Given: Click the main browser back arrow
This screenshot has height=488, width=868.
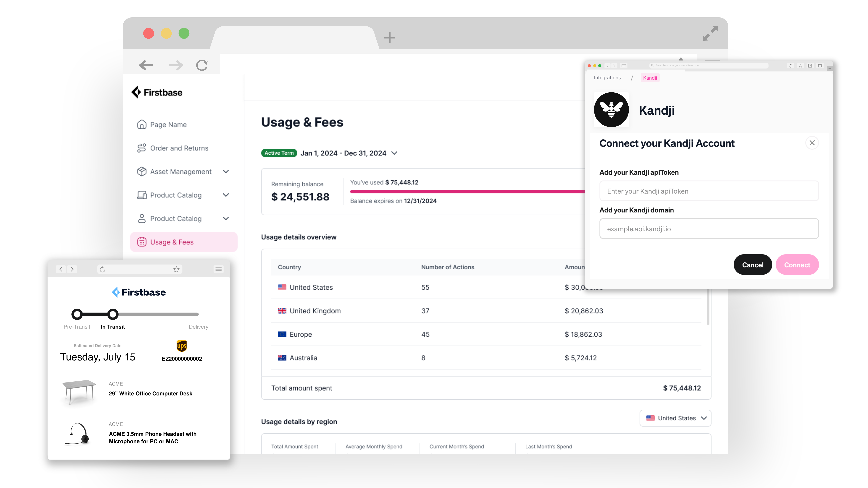Looking at the screenshot, I should pos(146,65).
